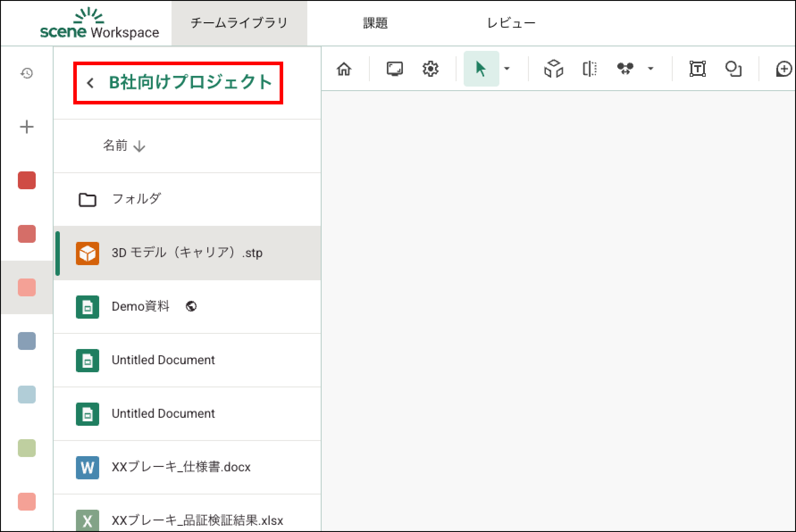Select the top dark red project swatch

27,180
